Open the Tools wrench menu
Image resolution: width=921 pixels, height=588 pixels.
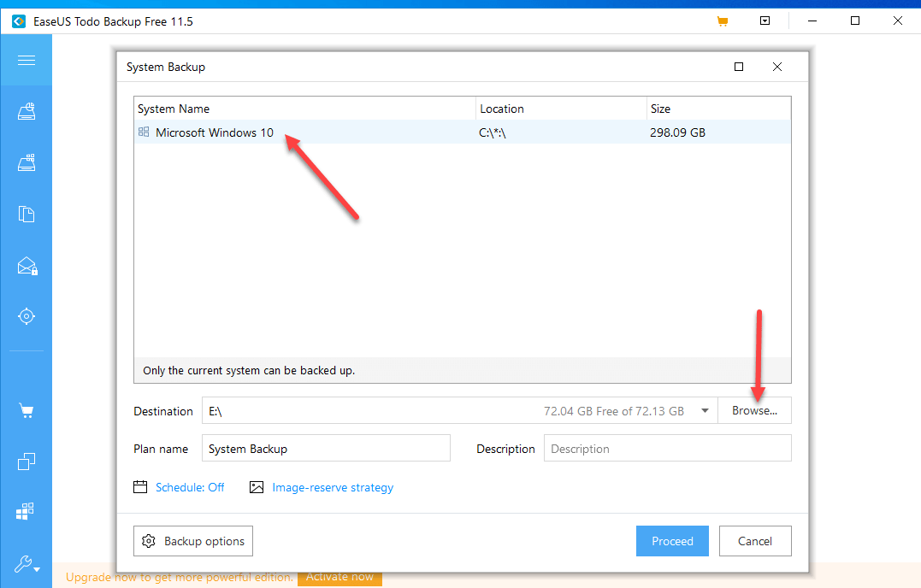[x=27, y=564]
